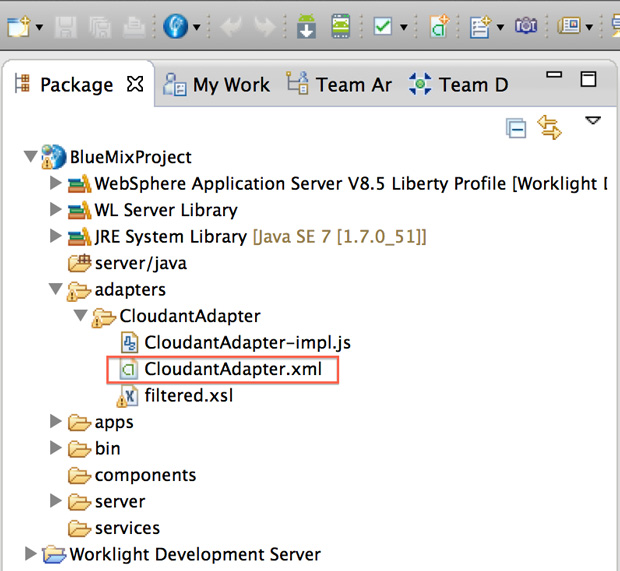This screenshot has width=620, height=571.
Task: Select the services folder
Action: pyautogui.click(x=127, y=528)
